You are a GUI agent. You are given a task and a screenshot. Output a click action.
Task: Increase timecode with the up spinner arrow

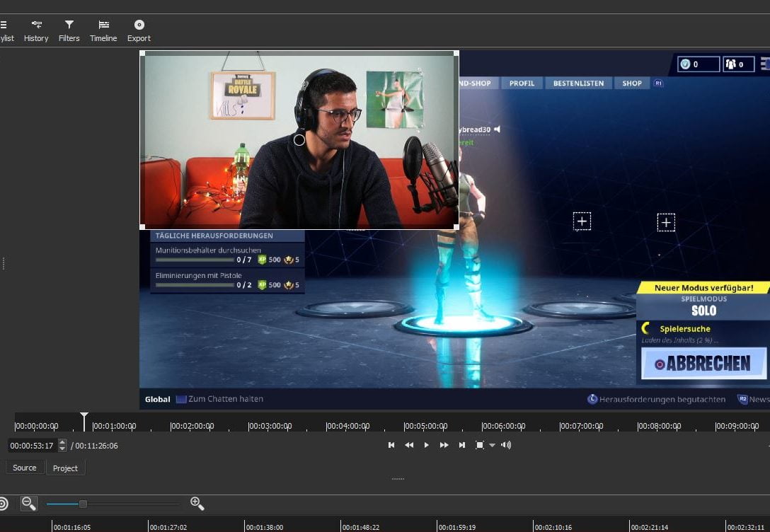coord(62,442)
